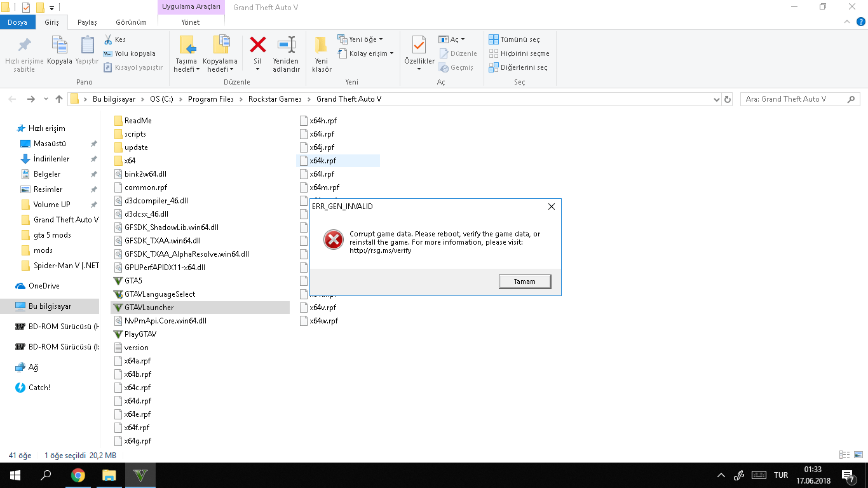Select gta 5 mods folder in sidebar
This screenshot has width=868, height=488.
click(x=52, y=235)
